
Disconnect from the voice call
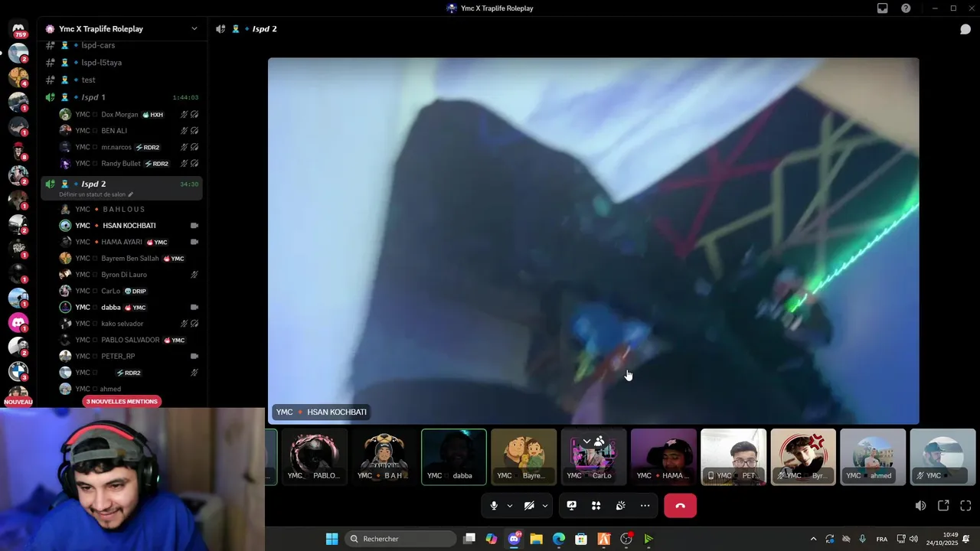[680, 506]
